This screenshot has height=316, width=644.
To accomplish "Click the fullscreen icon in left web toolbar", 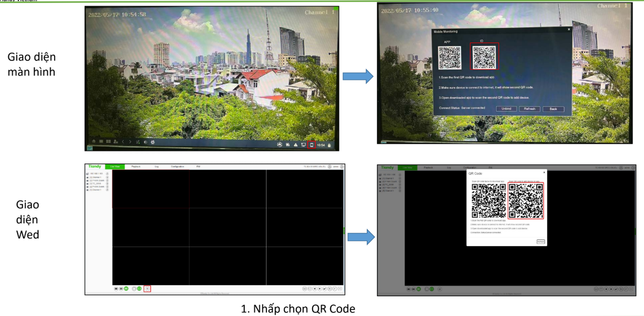I will [x=340, y=289].
